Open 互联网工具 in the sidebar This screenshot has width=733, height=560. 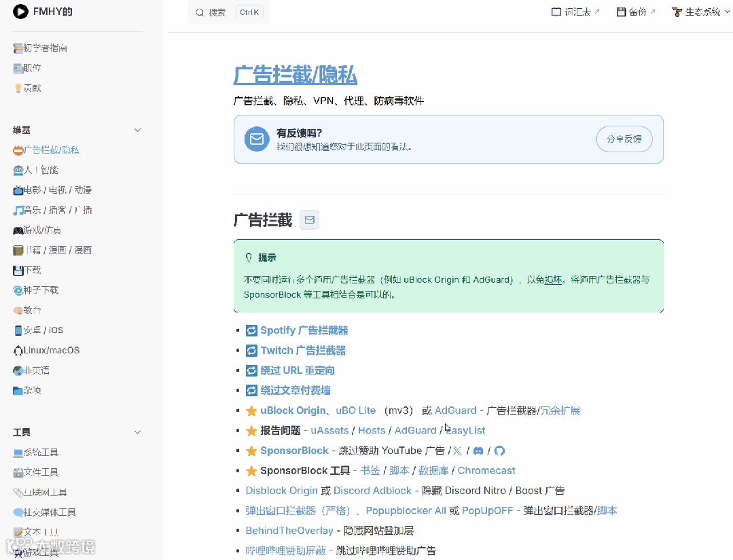pyautogui.click(x=40, y=493)
